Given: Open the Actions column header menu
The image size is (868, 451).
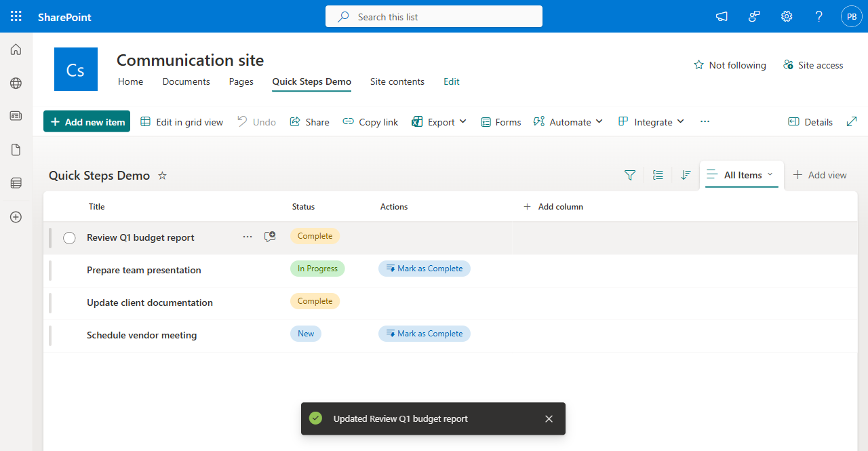Looking at the screenshot, I should 394,207.
